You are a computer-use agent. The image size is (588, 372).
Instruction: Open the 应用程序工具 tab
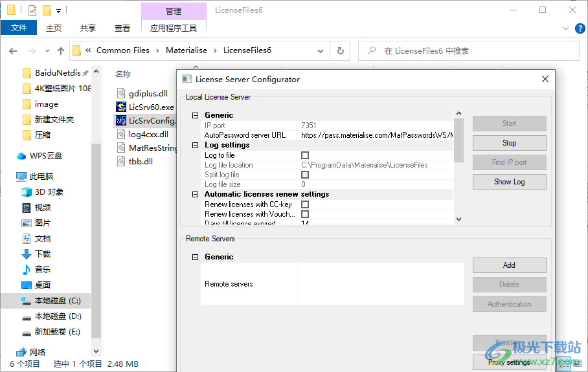point(174,28)
